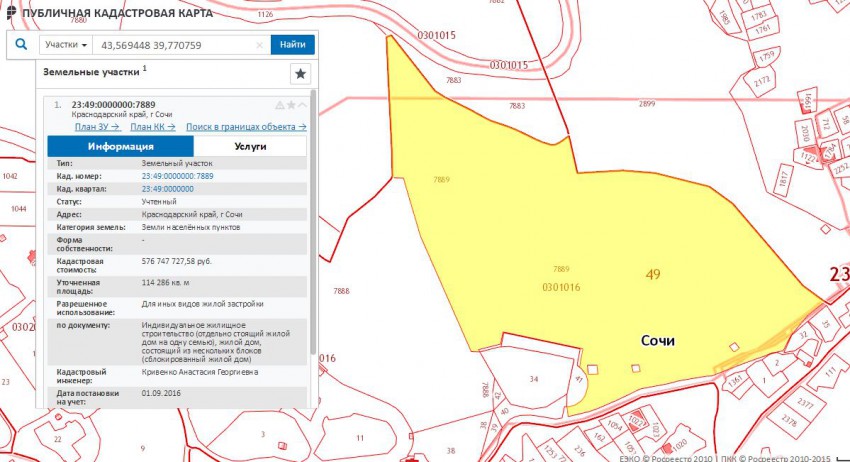Image resolution: width=850 pixels, height=462 pixels.
Task: Open the План ЗУ link
Action: (96, 126)
